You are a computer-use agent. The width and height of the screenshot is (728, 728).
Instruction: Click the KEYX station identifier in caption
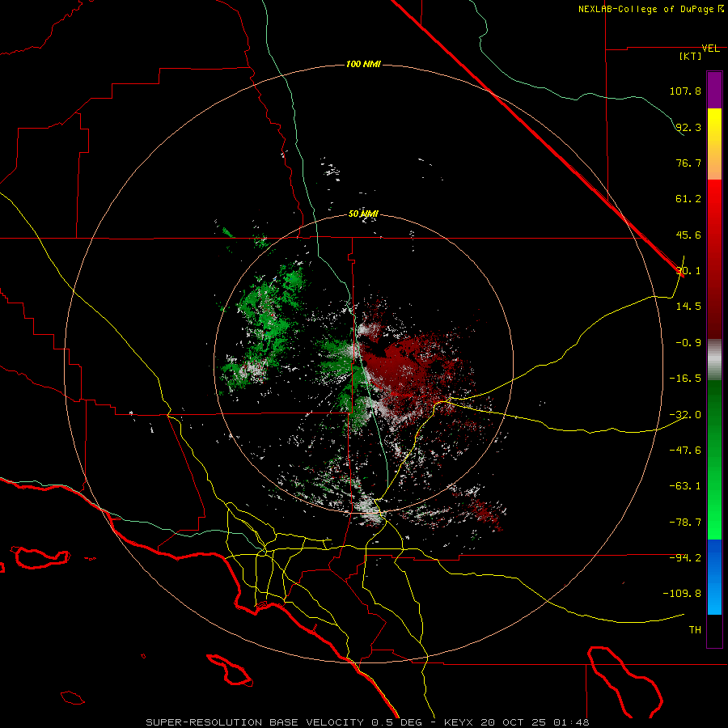(x=460, y=722)
